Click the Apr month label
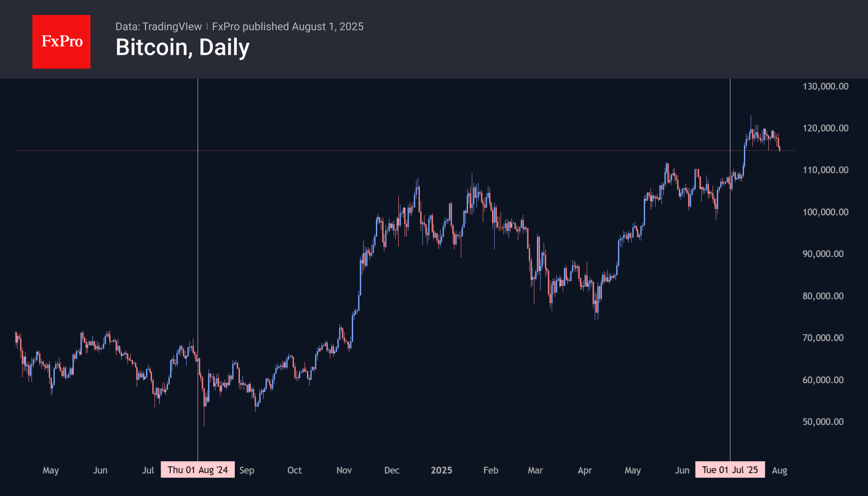Image resolution: width=868 pixels, height=496 pixels. point(585,470)
